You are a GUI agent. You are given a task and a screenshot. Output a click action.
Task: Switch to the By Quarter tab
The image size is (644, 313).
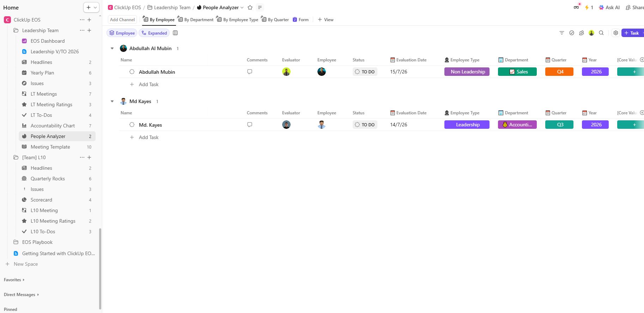(x=275, y=20)
